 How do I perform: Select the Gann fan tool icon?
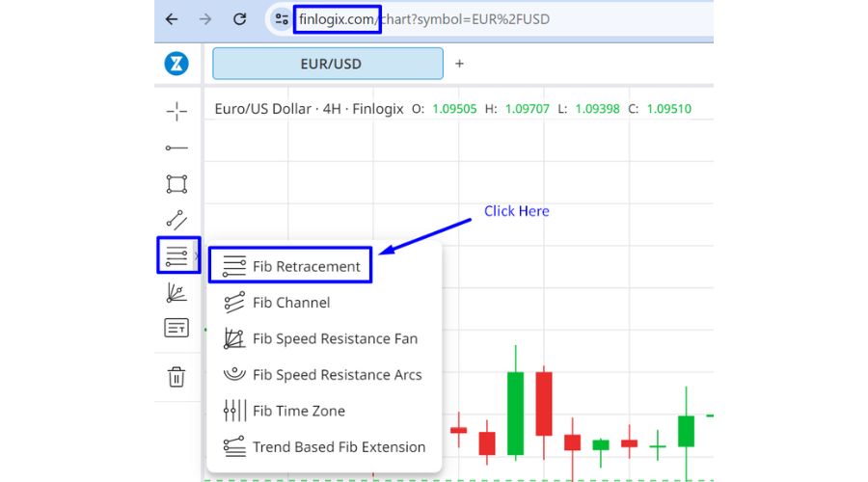[x=176, y=293]
